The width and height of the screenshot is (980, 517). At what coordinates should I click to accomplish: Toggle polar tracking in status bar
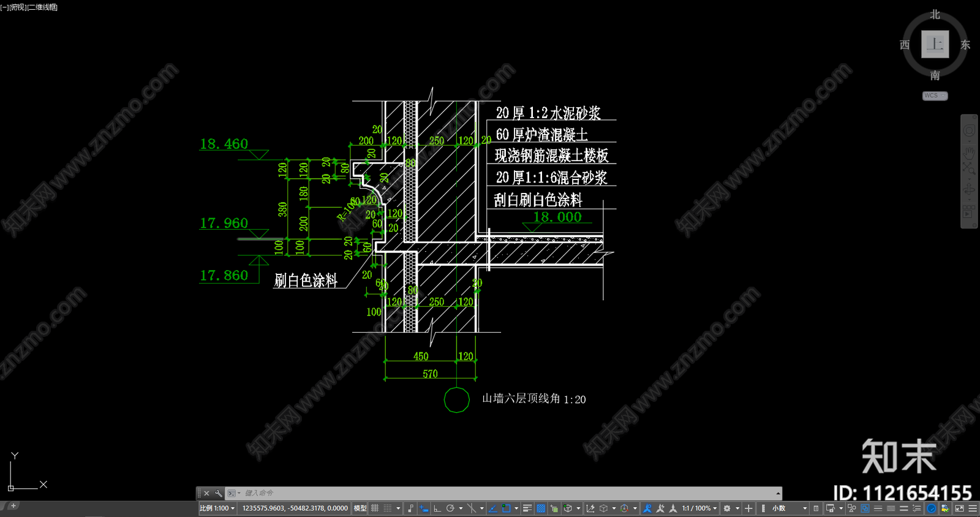pos(450,508)
